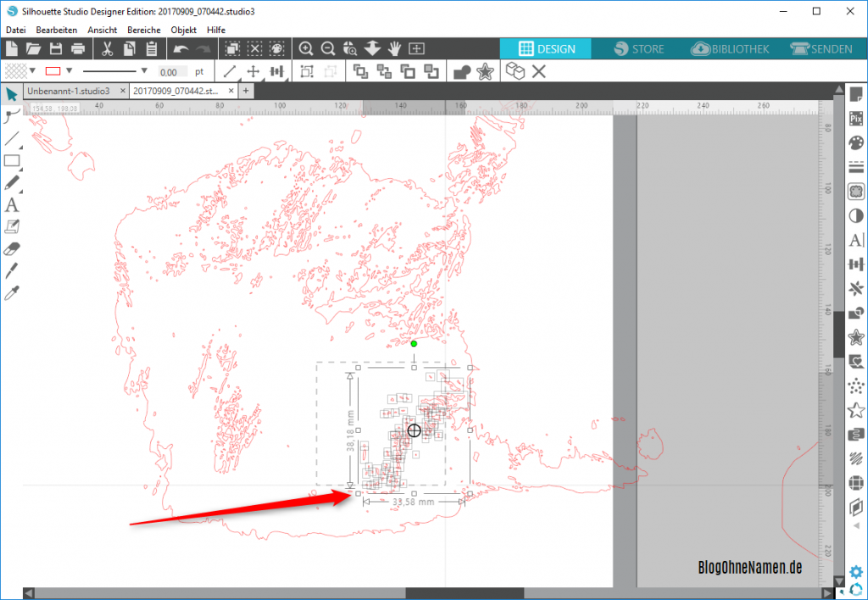868x600 pixels.
Task: Select the Text tool in left toolbar
Action: coord(12,205)
